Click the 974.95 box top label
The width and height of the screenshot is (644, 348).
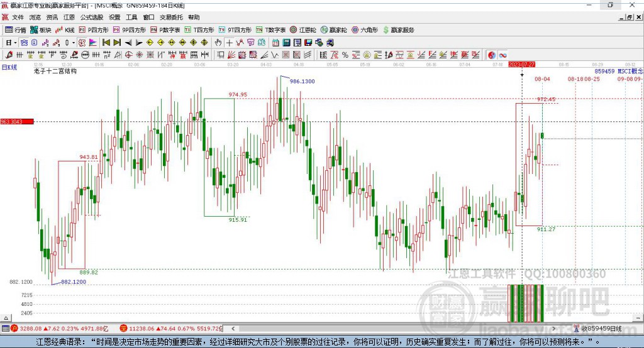click(x=238, y=95)
